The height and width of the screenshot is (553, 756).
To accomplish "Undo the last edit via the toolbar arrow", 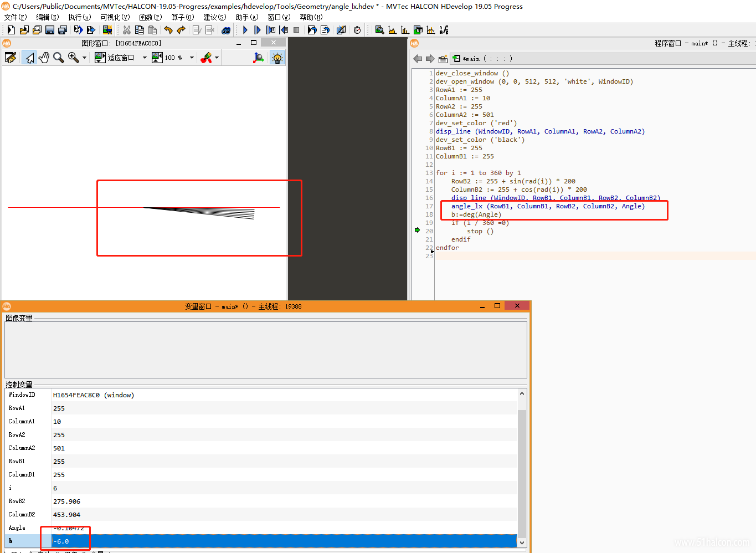I will point(168,30).
